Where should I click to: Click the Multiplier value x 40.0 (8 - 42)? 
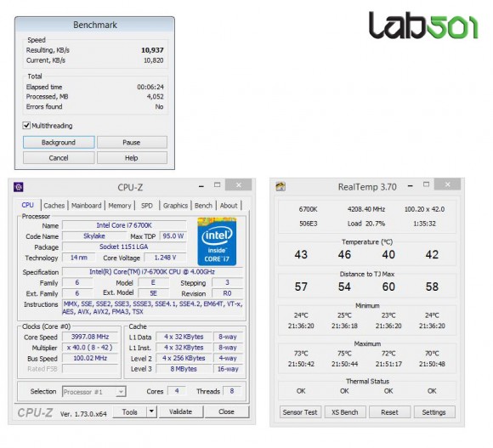coord(90,348)
